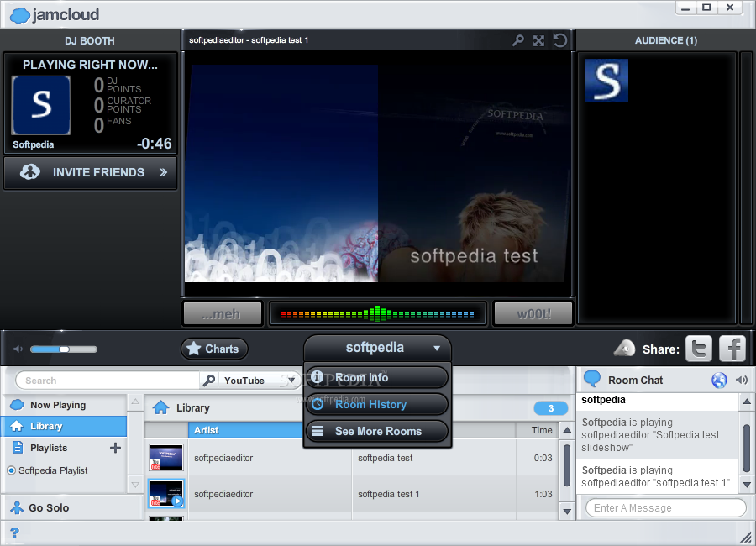Adjust the volume slider

[64, 349]
